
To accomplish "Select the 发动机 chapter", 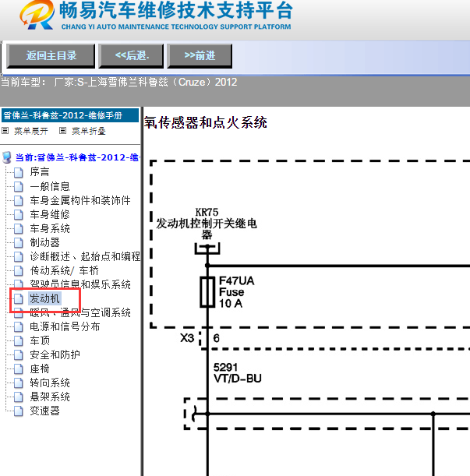I will point(44,298).
